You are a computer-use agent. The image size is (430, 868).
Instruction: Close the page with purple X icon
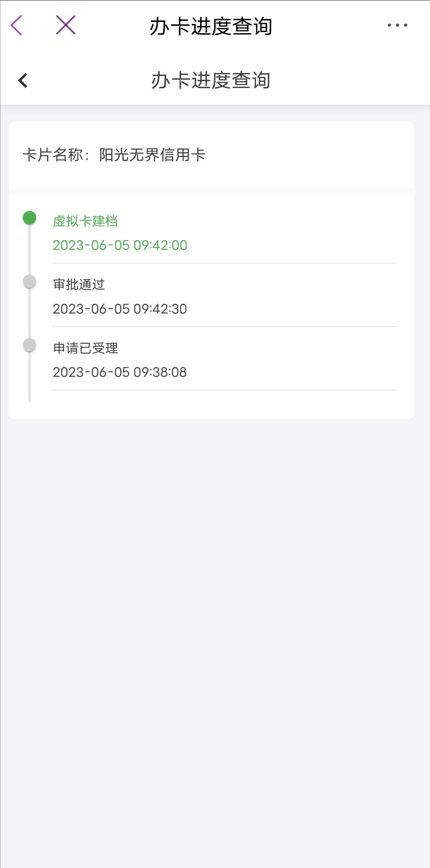tap(66, 25)
